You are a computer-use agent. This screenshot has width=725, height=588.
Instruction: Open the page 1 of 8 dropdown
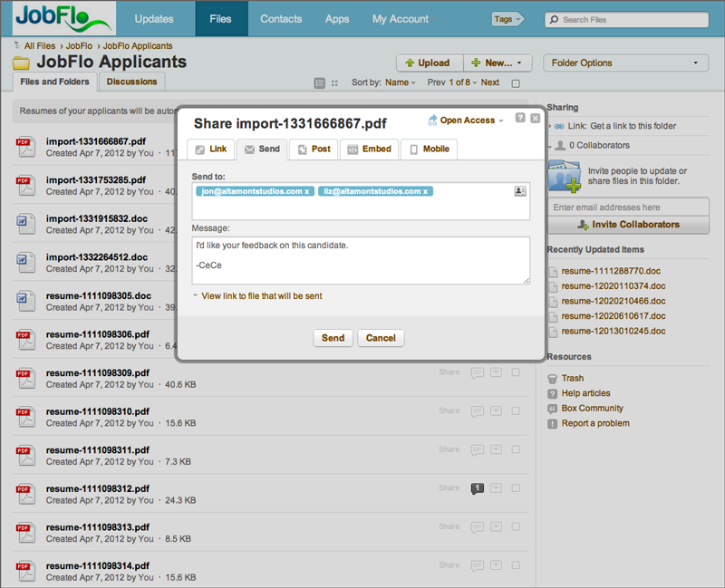(462, 82)
